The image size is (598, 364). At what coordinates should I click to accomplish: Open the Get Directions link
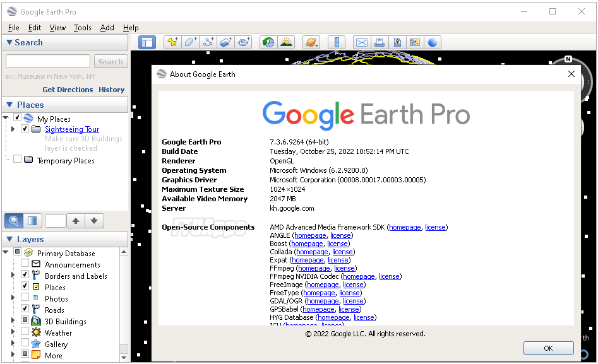tap(68, 90)
